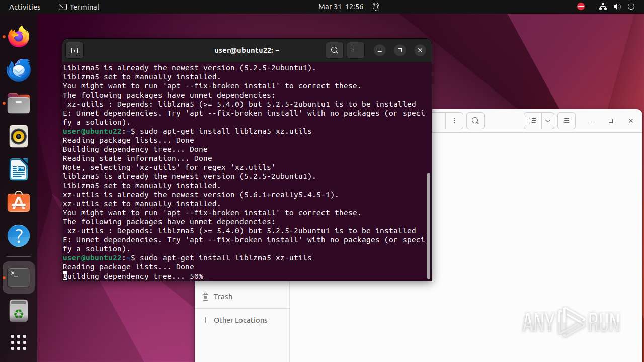Open the Trash icon in the dock
Image resolution: width=644 pixels, height=362 pixels.
click(x=19, y=310)
